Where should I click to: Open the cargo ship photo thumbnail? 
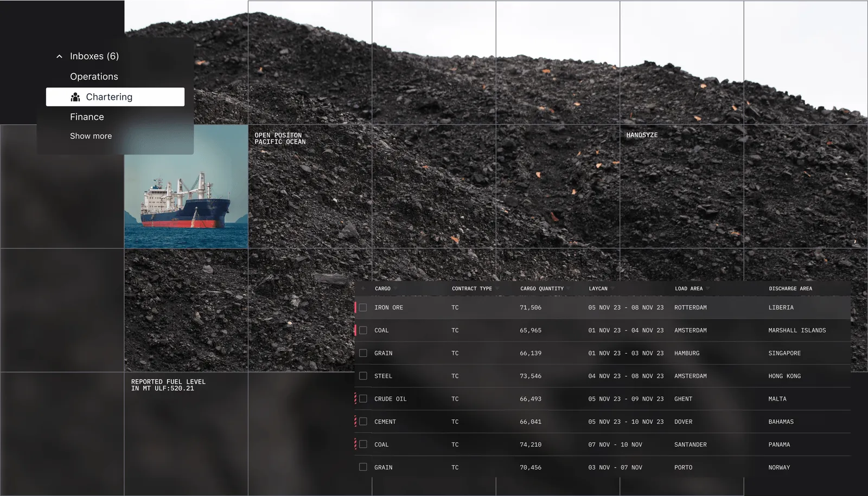tap(186, 186)
